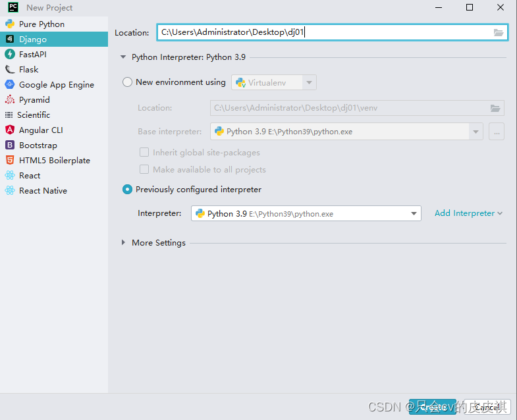517x420 pixels.
Task: Click the Add Interpreter link
Action: coord(468,213)
